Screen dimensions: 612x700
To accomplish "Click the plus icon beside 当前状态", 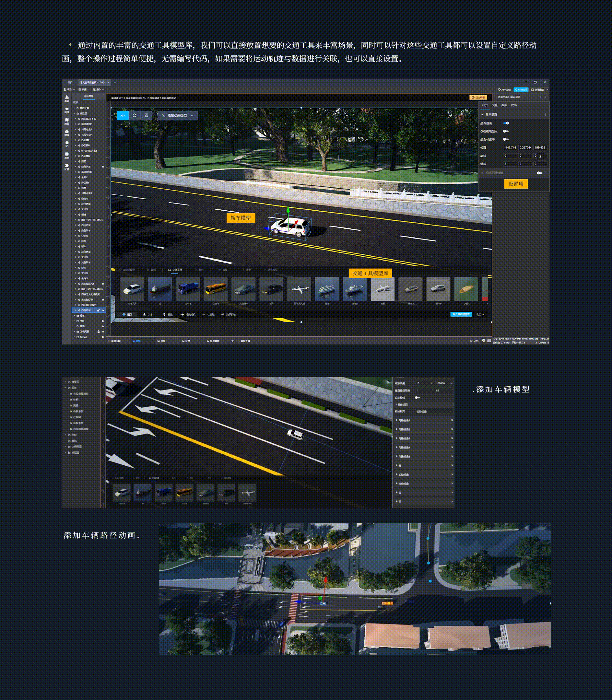I will pyautogui.click(x=541, y=97).
